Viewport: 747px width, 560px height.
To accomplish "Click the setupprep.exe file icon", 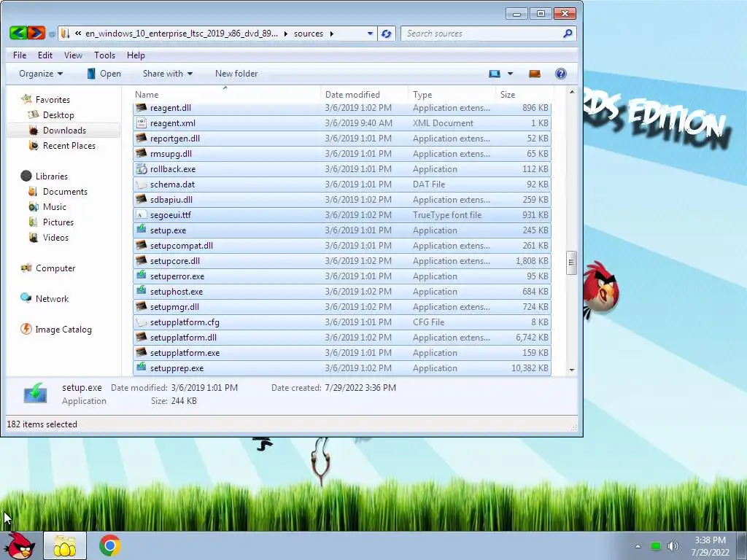I will coord(141,367).
